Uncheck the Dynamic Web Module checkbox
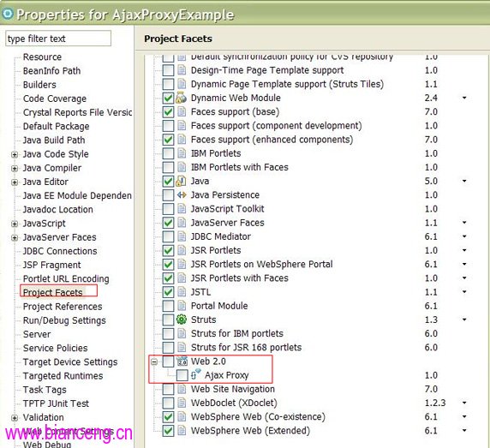490x448 pixels. click(168, 99)
